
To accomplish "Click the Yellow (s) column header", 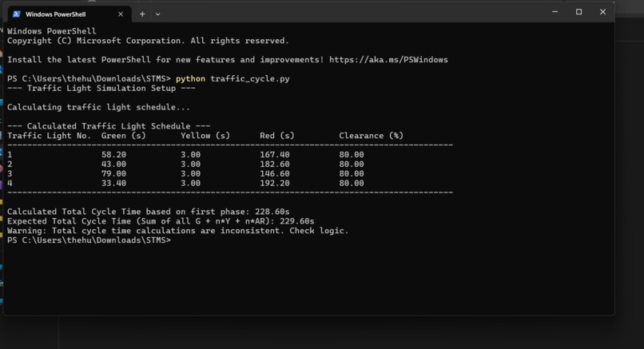I will [205, 136].
